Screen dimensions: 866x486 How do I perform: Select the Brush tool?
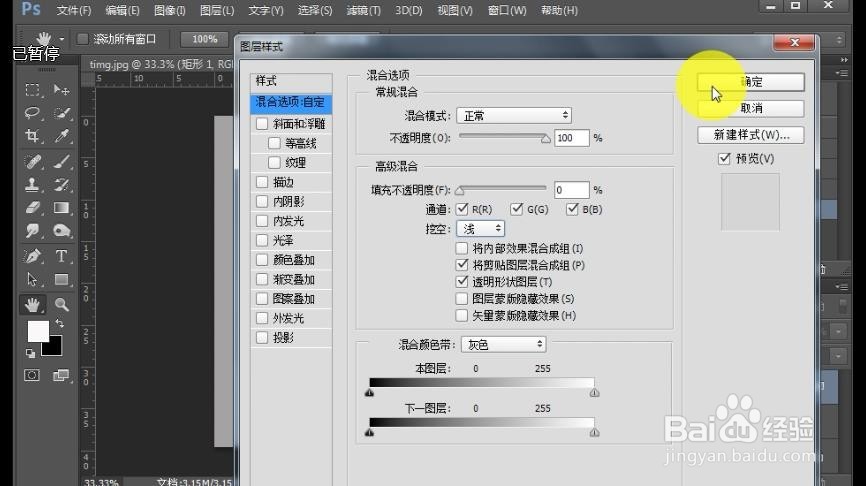[61, 161]
